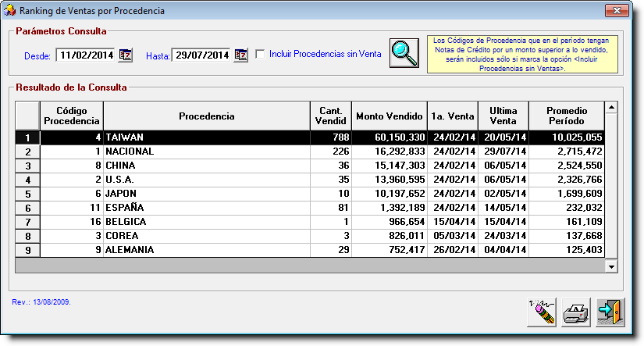Click the amount 966,654 cell
Screen dimensions: 644x346
coord(390,222)
